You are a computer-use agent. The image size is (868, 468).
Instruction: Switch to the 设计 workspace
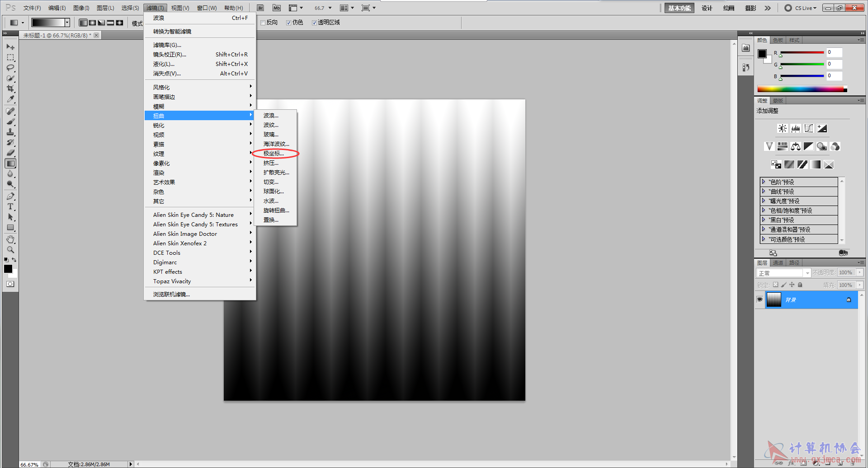(707, 8)
